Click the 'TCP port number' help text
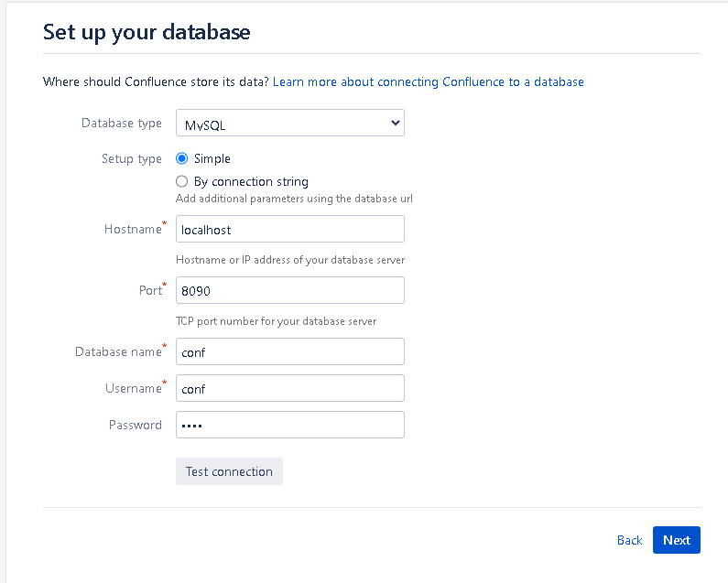Screen dimensions: 728x583 [x=276, y=321]
